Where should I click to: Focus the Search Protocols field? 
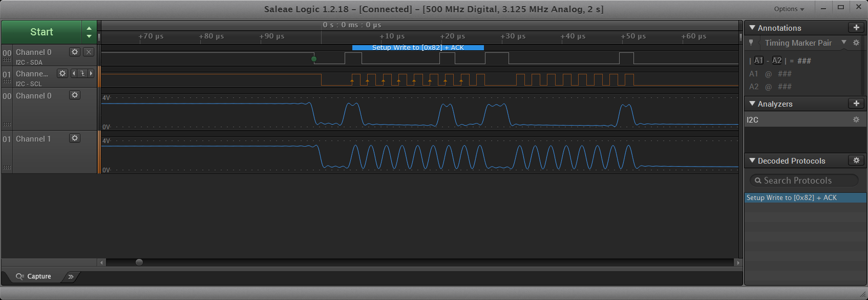804,181
